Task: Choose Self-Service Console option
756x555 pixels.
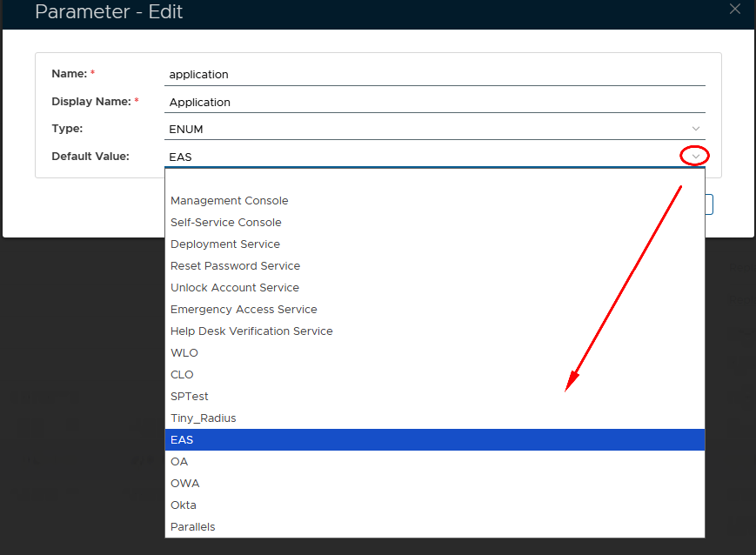Action: [x=226, y=223]
